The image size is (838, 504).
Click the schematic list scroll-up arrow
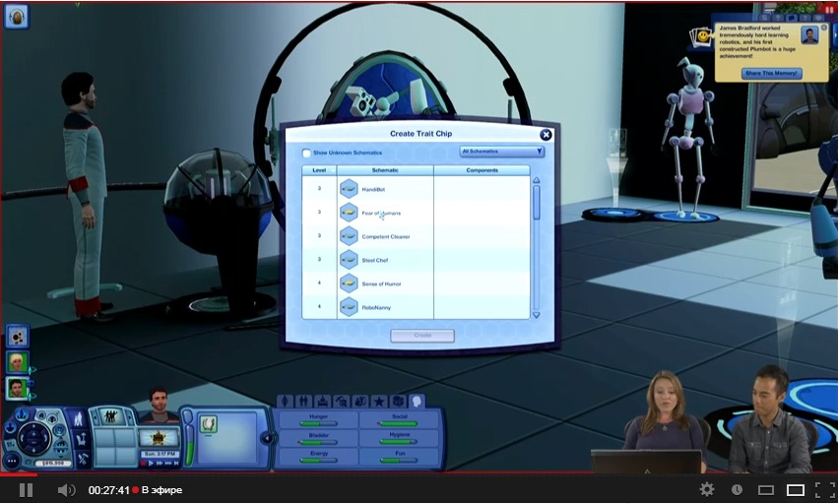tap(536, 181)
